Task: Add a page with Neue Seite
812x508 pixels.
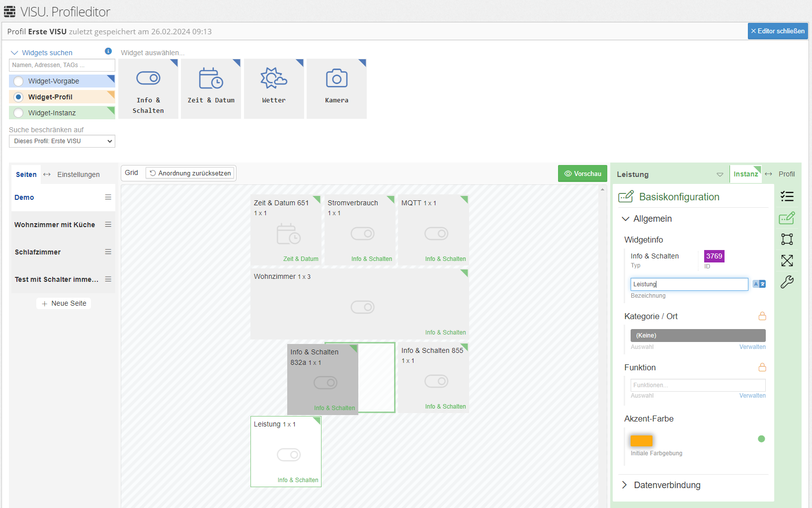Action: (64, 303)
